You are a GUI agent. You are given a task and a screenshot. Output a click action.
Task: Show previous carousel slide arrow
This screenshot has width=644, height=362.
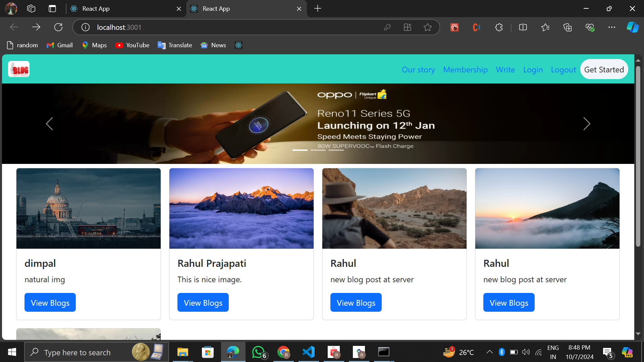click(49, 124)
